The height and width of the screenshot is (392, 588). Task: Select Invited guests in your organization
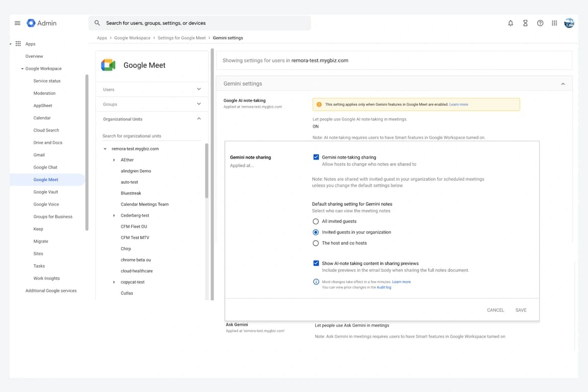(316, 232)
